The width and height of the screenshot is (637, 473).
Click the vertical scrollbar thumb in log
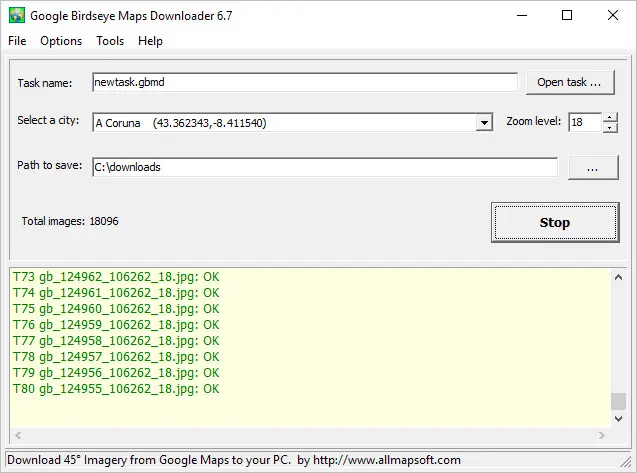pos(618,401)
